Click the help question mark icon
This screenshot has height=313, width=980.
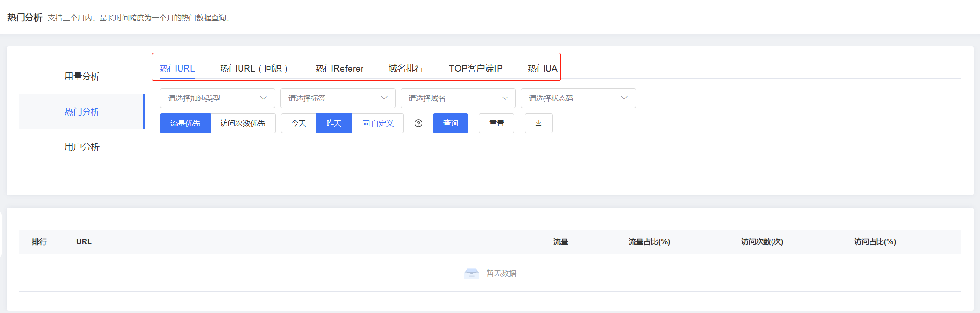(x=418, y=124)
